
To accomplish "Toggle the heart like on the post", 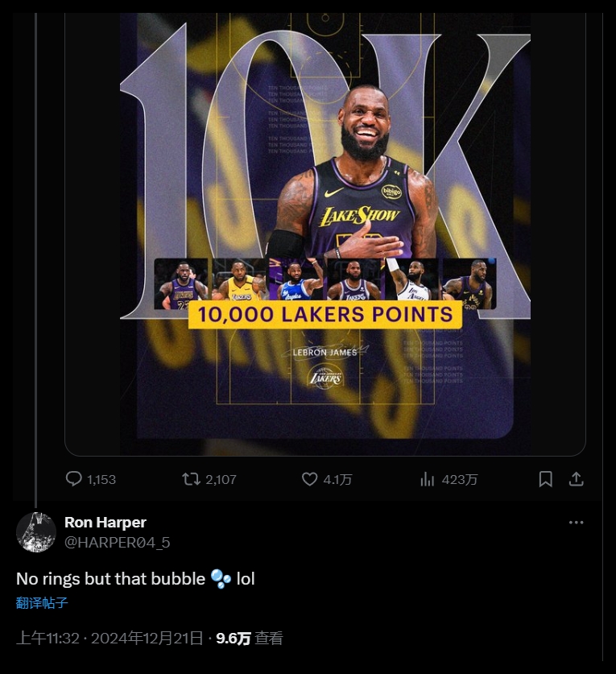I will tap(310, 479).
